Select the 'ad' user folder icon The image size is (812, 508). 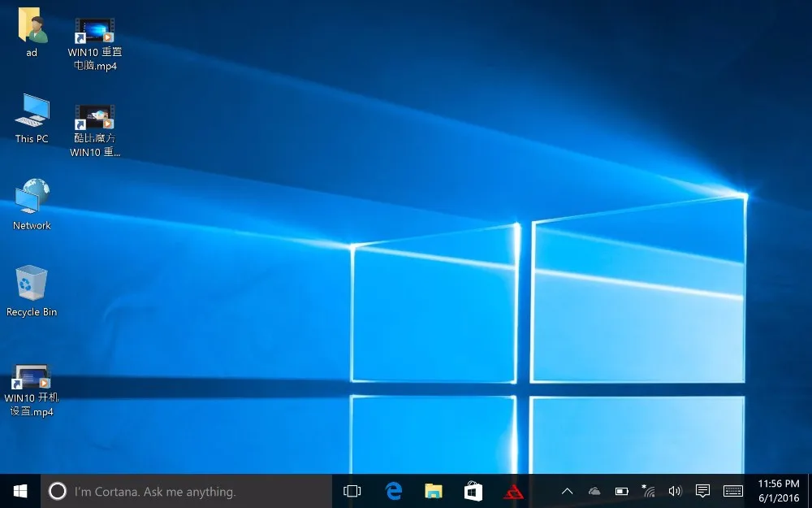click(32, 33)
